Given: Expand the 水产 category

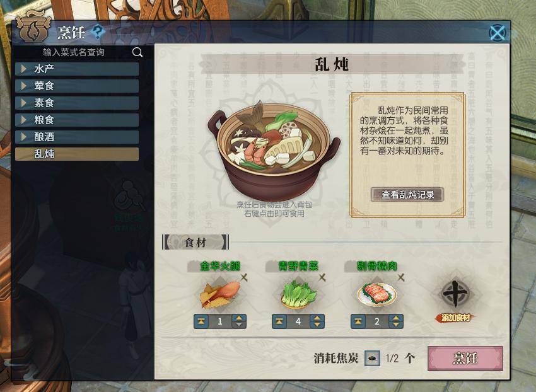Looking at the screenshot, I should point(77,69).
